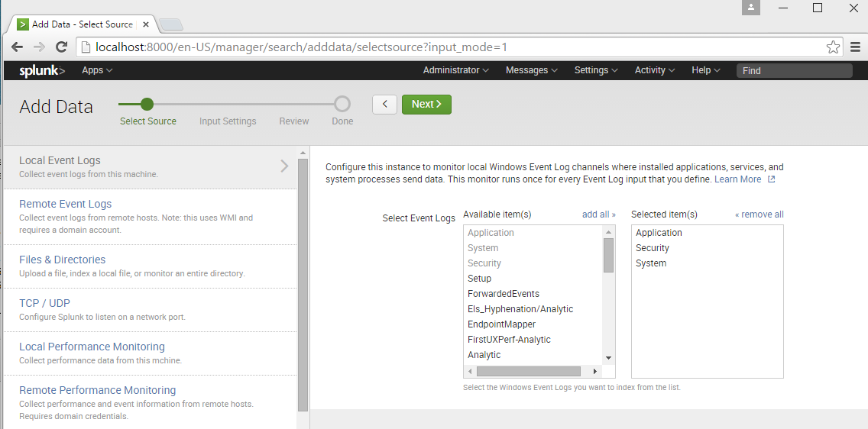Open the Messages menu

(531, 70)
